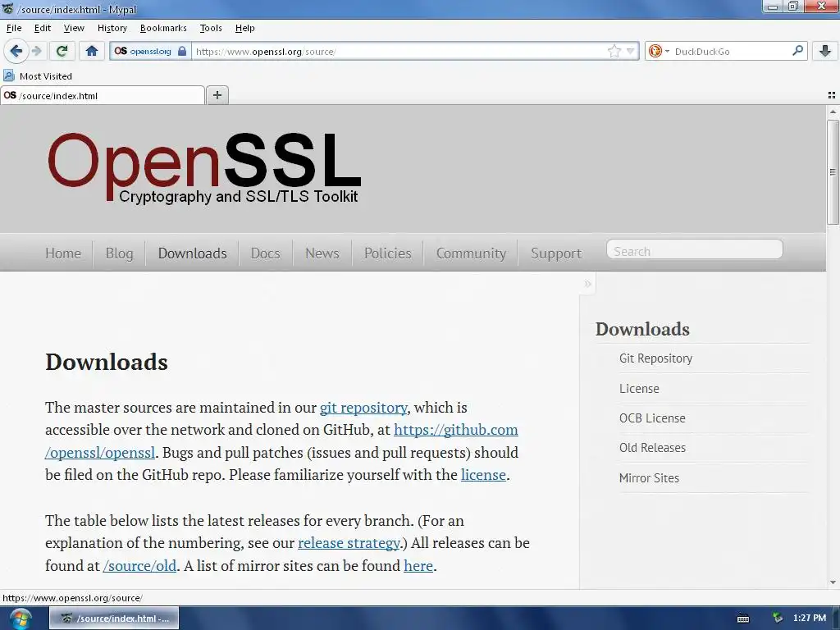Open the Bookmarks menu
The height and width of the screenshot is (630, 840).
click(x=163, y=28)
